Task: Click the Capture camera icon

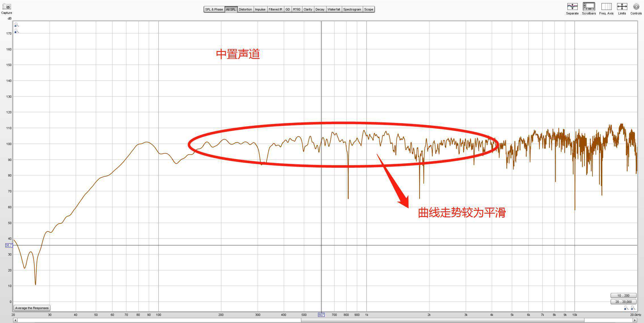Action: pos(6,7)
